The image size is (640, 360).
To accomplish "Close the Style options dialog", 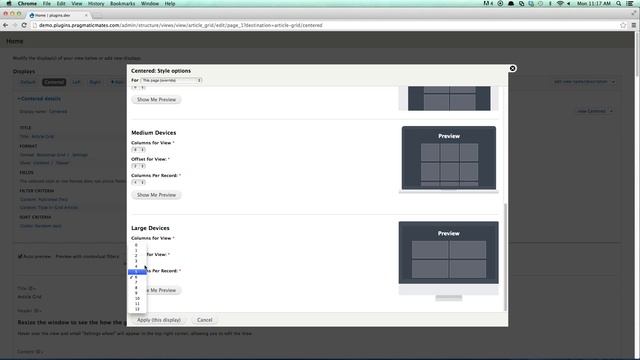I will (x=512, y=68).
